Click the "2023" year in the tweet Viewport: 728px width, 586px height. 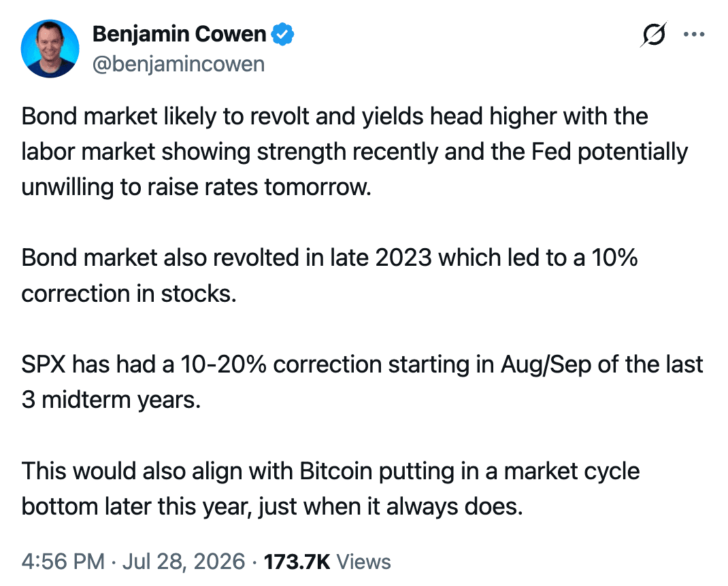point(403,258)
